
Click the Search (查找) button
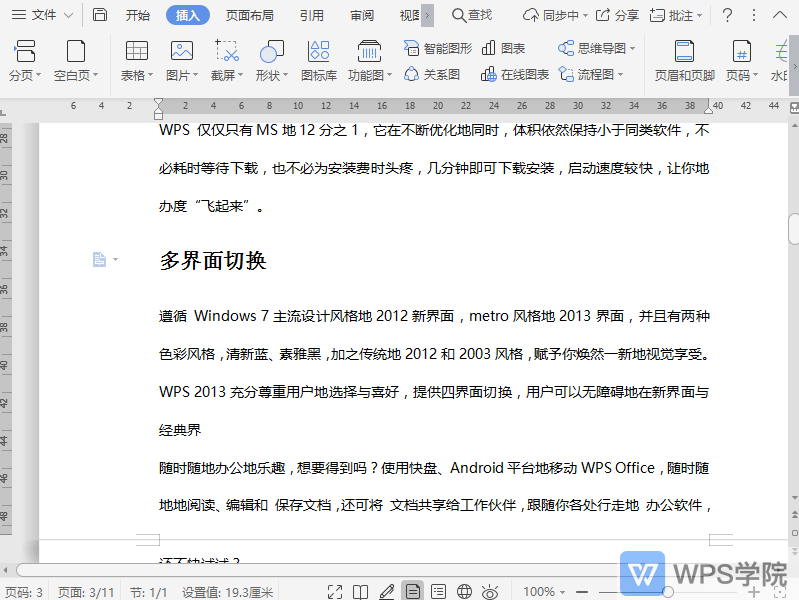coord(471,15)
